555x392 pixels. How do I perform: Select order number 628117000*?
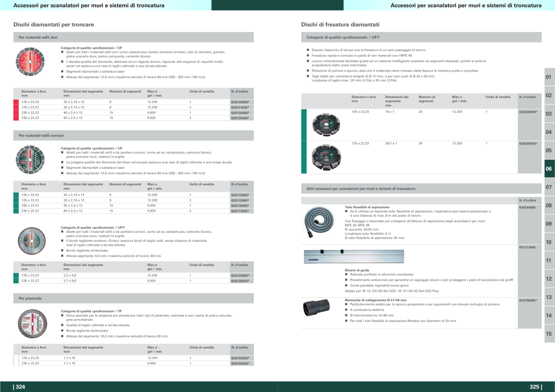pyautogui.click(x=240, y=211)
